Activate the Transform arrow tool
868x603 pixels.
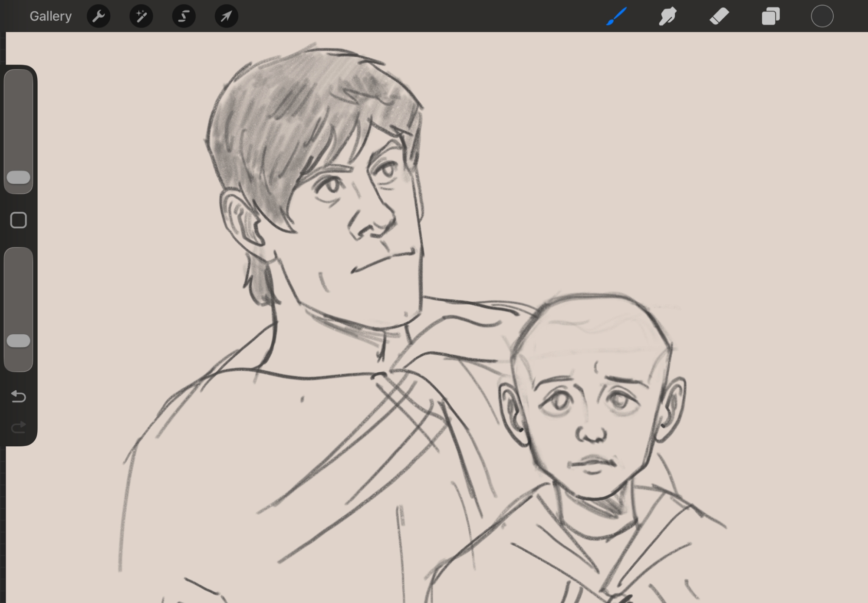(226, 16)
